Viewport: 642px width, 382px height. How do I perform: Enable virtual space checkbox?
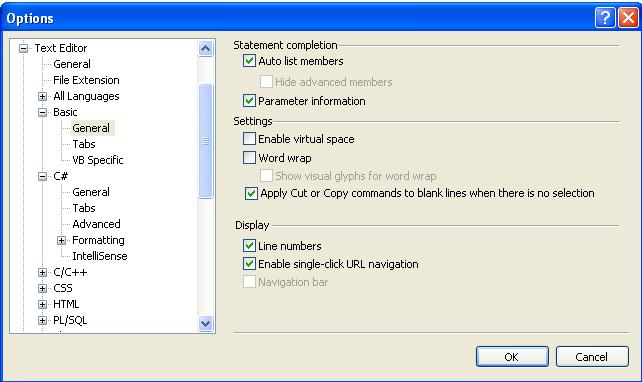pyautogui.click(x=249, y=138)
